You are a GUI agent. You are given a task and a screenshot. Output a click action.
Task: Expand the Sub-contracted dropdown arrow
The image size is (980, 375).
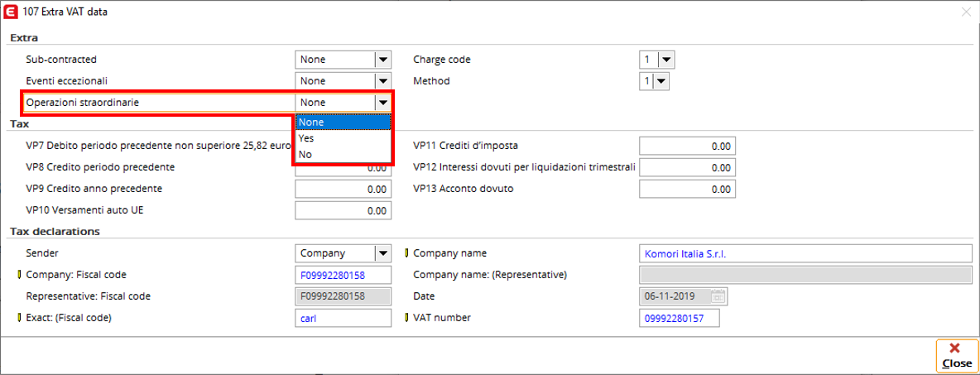click(383, 60)
